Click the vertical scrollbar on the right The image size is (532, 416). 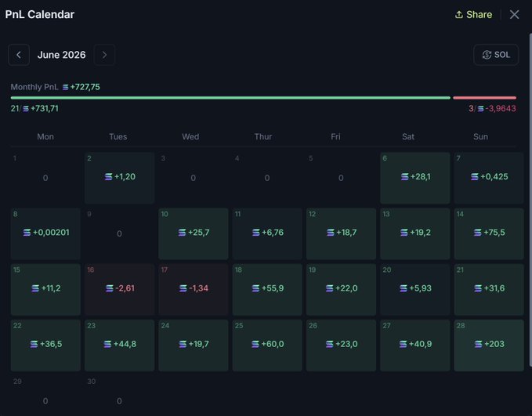click(530, 201)
